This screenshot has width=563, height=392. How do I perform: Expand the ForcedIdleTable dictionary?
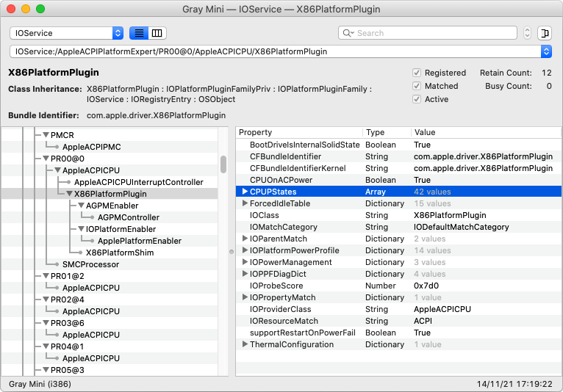click(x=245, y=203)
